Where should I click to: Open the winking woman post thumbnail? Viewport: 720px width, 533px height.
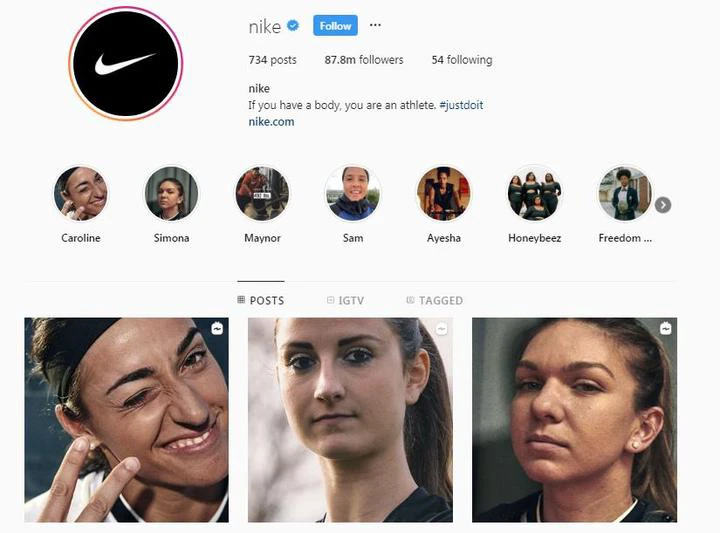126,420
